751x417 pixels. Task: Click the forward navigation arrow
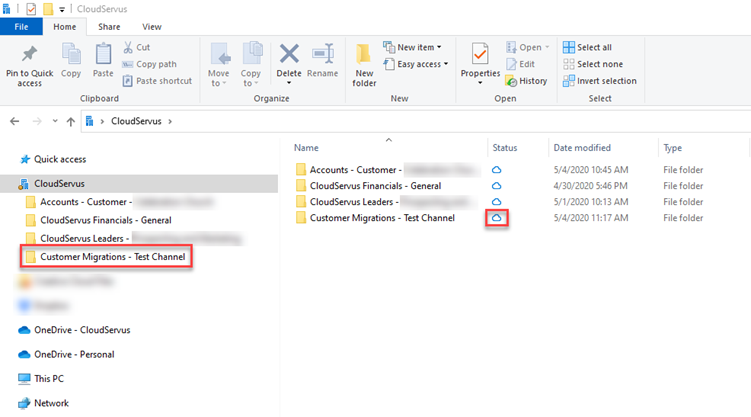click(37, 122)
